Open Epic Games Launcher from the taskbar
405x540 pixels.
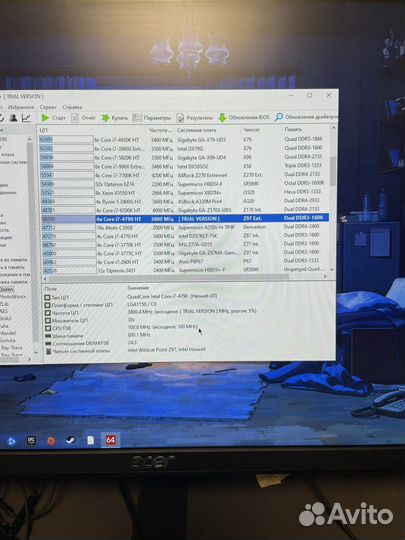tap(31, 440)
